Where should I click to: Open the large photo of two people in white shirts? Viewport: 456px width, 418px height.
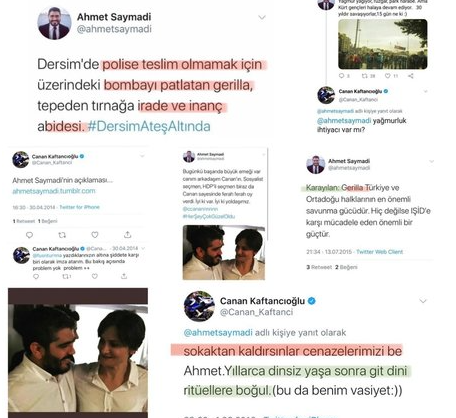pos(78,353)
